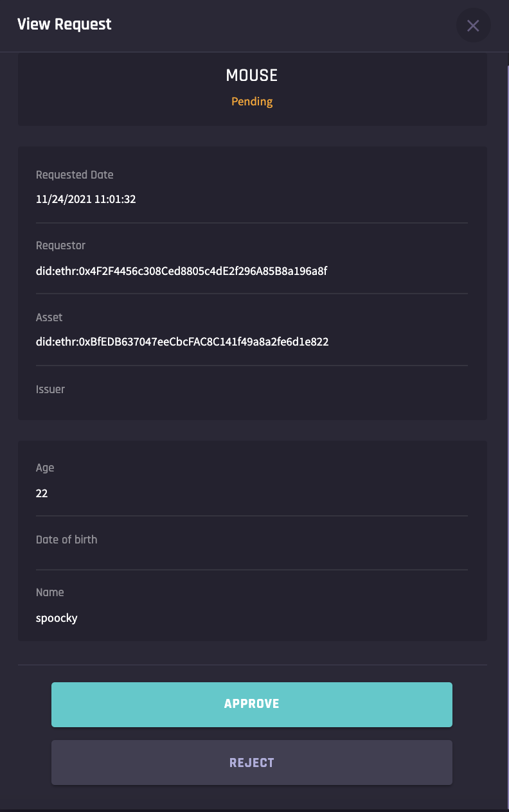Click the Issuer field label
The height and width of the screenshot is (812, 509).
[x=50, y=389]
